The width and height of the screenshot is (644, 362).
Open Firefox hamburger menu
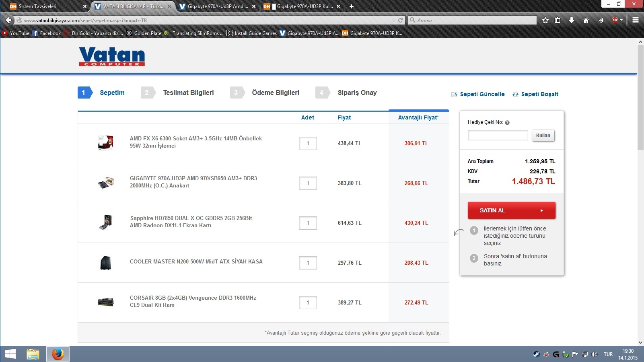636,20
